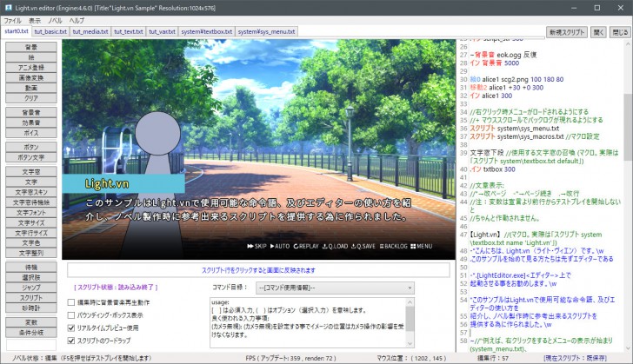Click script line 36 system\sys_menu.txt
This screenshot has width=633, height=364.
(x=515, y=129)
